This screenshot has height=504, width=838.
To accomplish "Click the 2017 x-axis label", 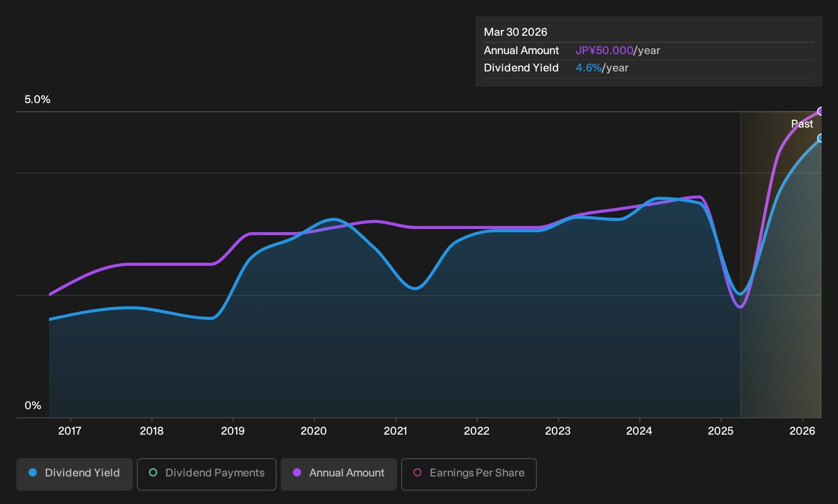I will [70, 431].
